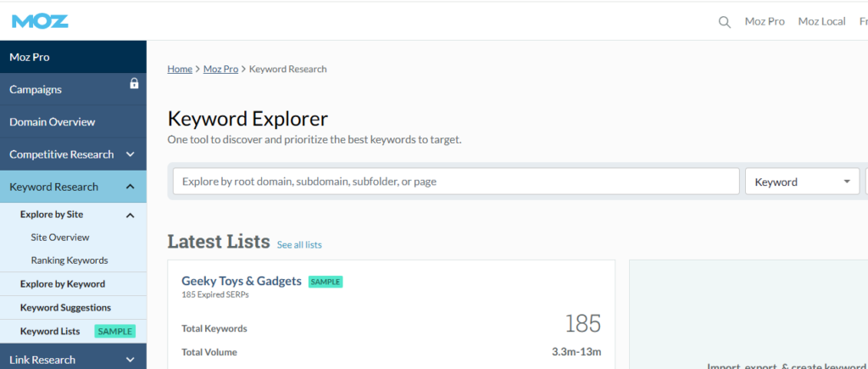Click the Total Volume label
868x369 pixels.
point(209,352)
